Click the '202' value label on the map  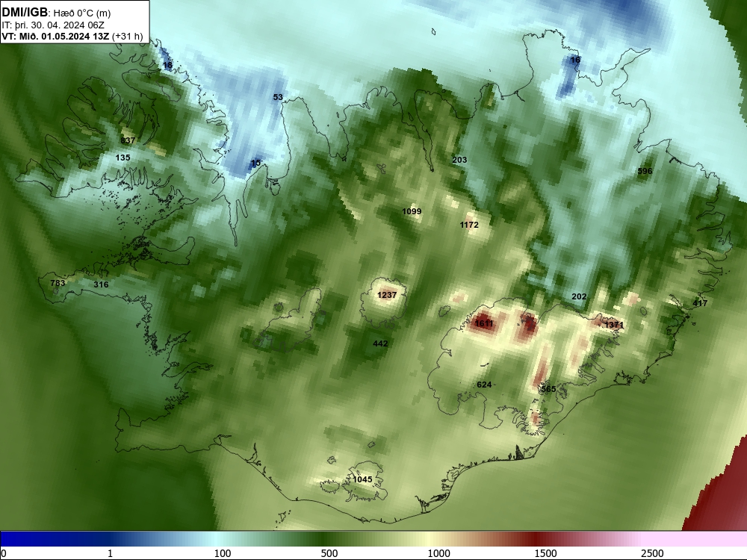coord(579,296)
